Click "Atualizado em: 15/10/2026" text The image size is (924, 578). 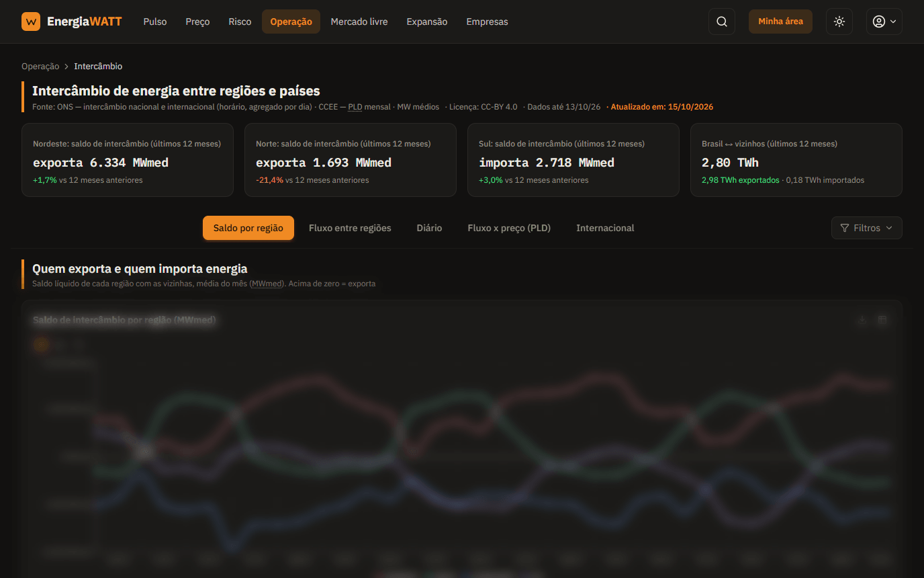pos(662,107)
